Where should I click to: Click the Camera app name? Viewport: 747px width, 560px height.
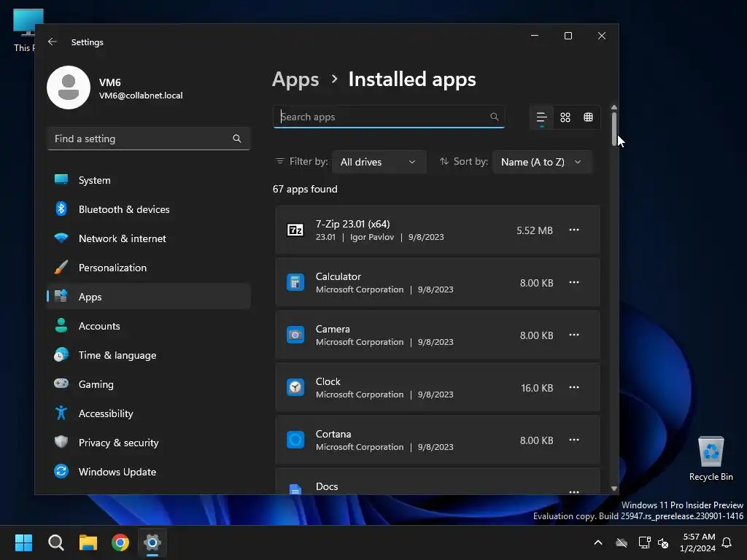coord(333,329)
